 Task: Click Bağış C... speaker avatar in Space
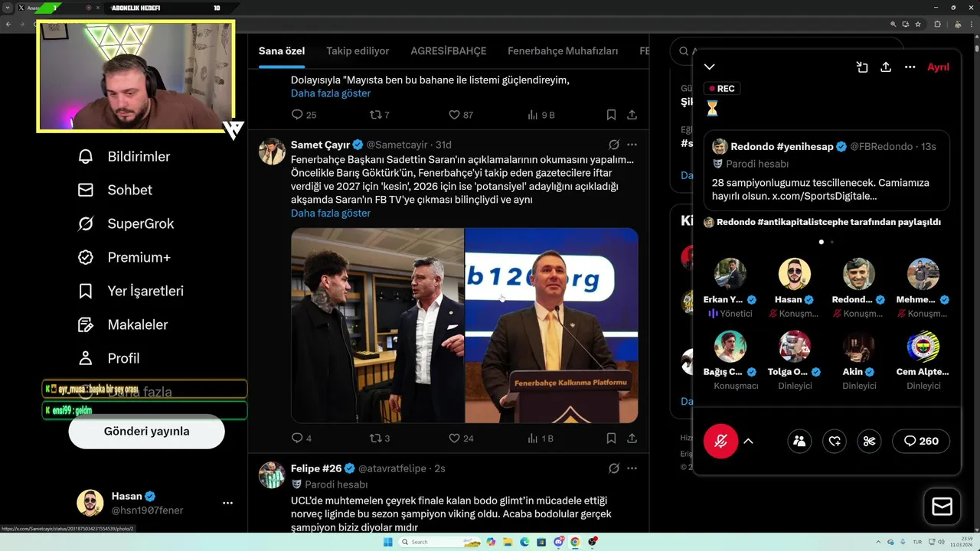[x=730, y=347]
